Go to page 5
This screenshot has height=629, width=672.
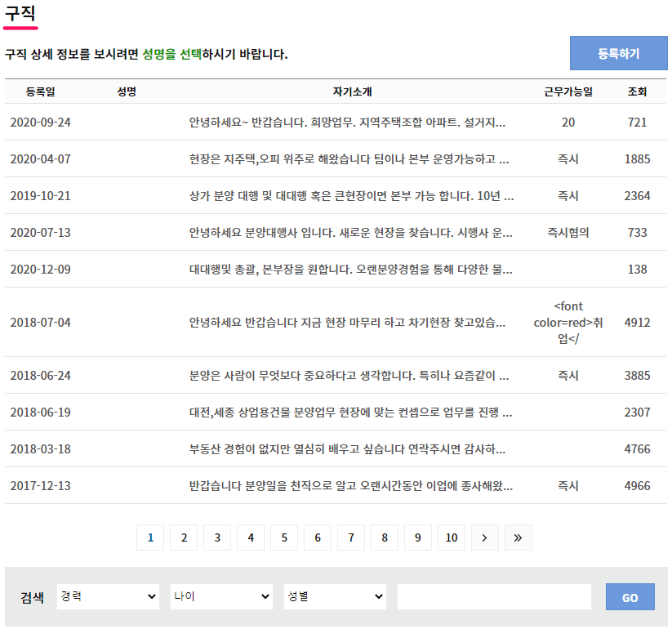(x=284, y=538)
